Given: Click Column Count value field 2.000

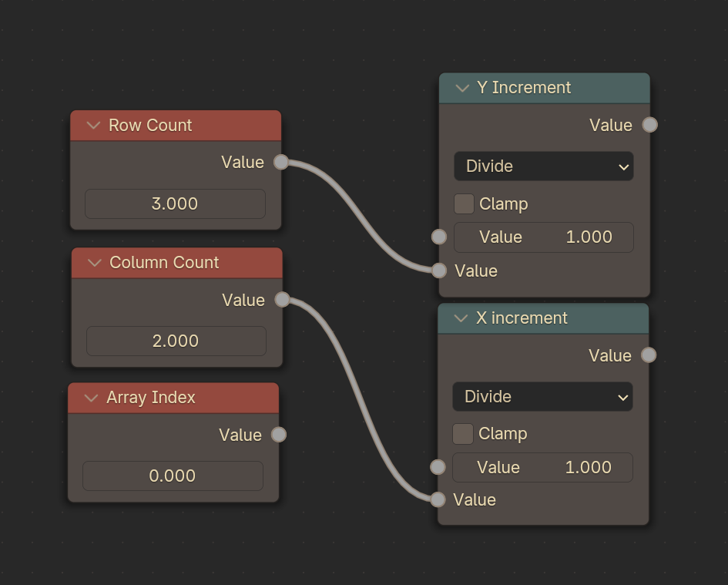Looking at the screenshot, I should coord(176,341).
